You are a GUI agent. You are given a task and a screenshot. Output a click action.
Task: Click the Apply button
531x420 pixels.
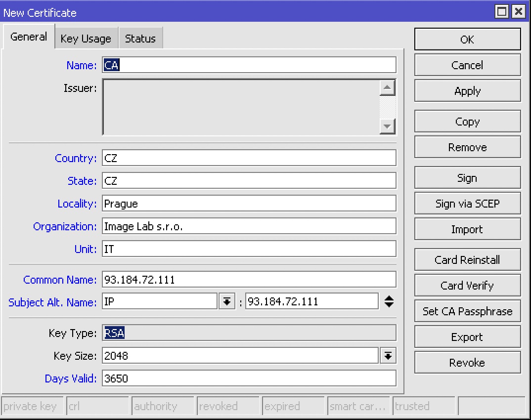[467, 91]
